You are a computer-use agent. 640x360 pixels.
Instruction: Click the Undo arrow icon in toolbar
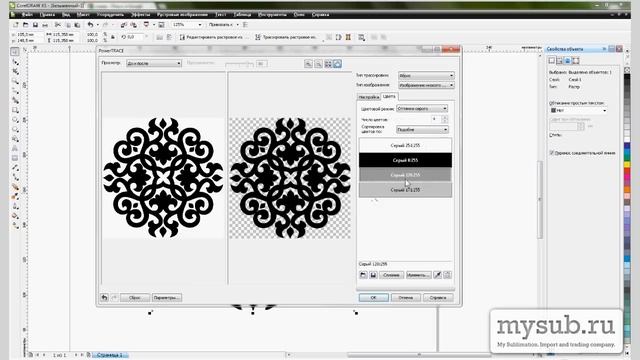pos(90,25)
